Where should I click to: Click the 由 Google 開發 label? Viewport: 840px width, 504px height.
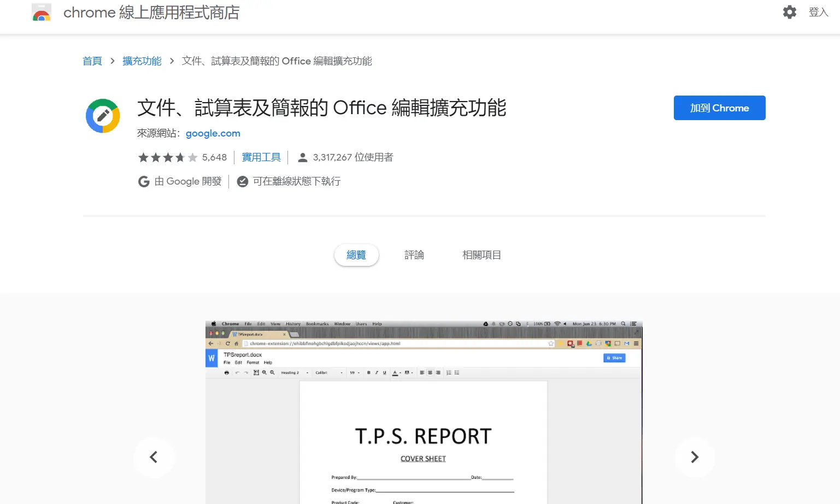pos(188,181)
